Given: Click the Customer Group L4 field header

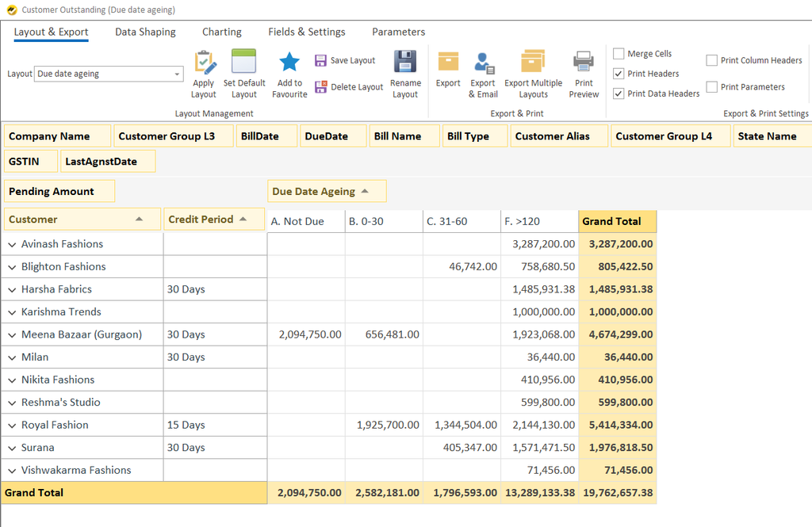Looking at the screenshot, I should point(671,136).
